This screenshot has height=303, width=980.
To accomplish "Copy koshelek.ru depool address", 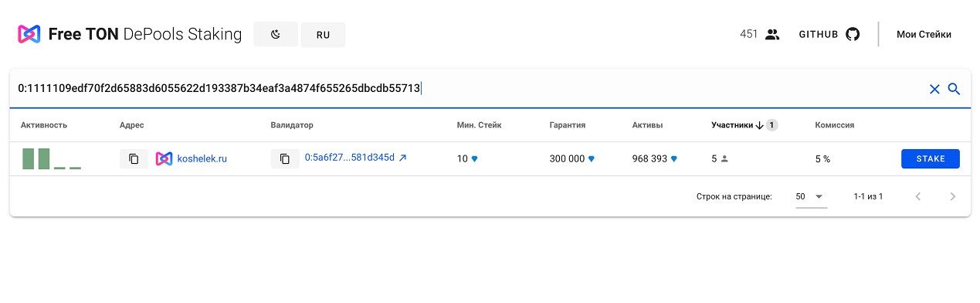I will click(x=134, y=158).
